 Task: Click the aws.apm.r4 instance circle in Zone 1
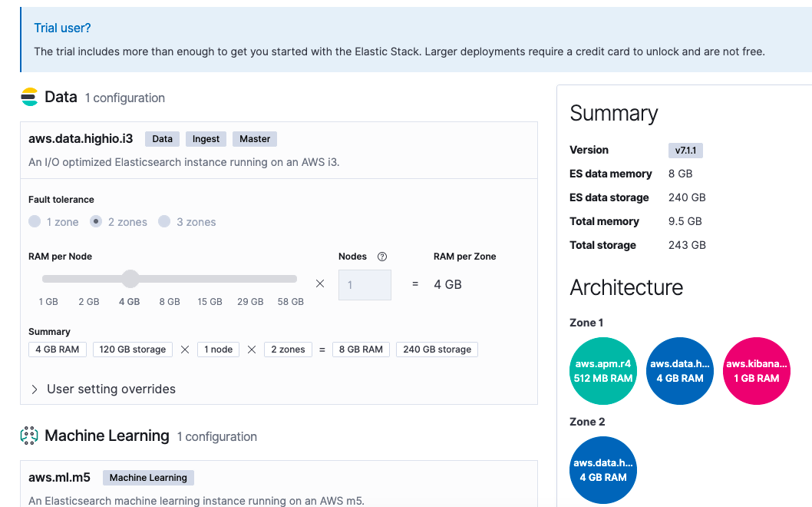pos(603,371)
